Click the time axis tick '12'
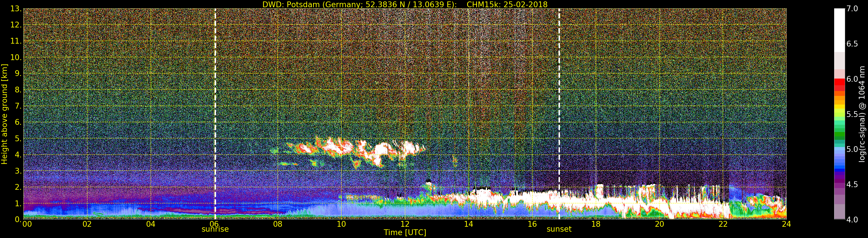The image size is (868, 238). click(405, 224)
